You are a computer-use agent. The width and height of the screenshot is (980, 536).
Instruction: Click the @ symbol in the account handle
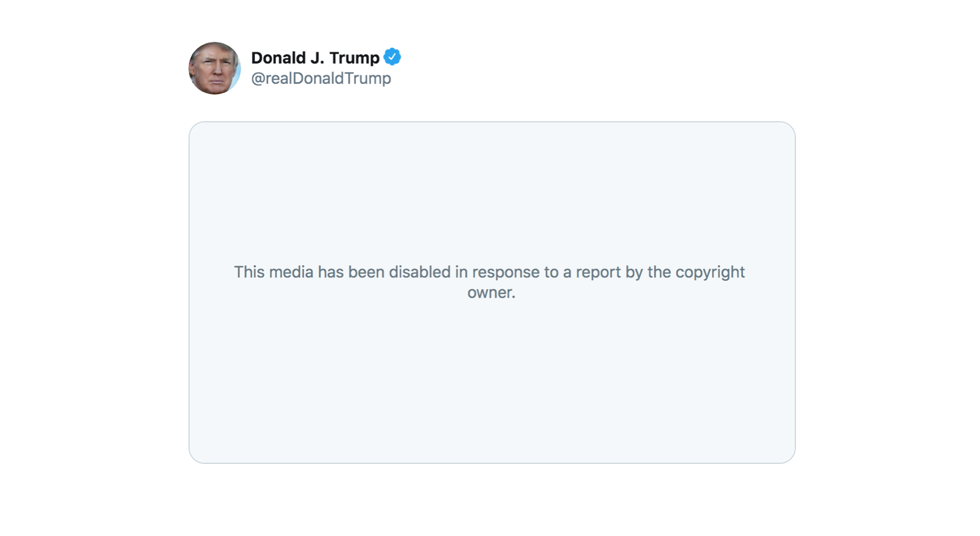click(257, 78)
